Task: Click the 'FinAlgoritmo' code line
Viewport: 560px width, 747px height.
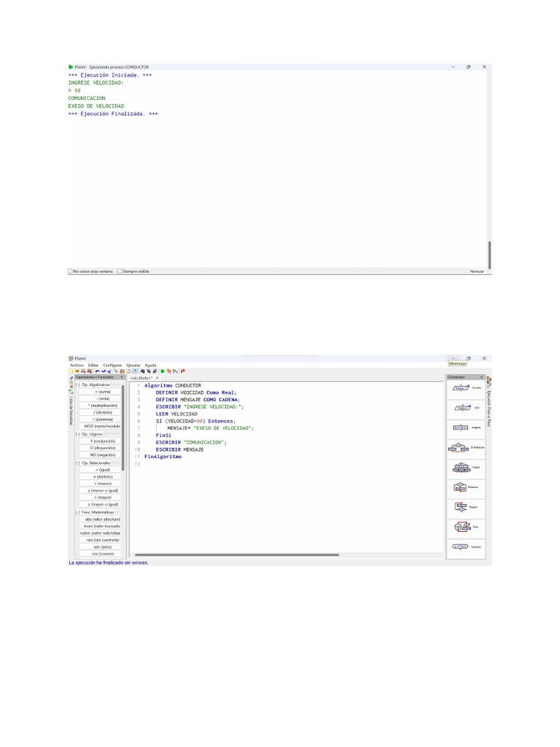Action: tap(163, 457)
